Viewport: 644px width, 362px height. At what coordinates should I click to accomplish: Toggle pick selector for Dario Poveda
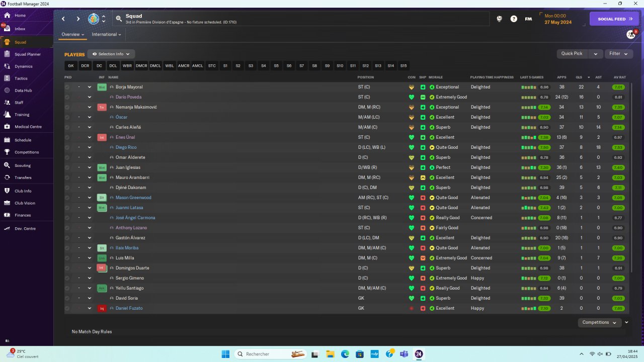point(67,97)
